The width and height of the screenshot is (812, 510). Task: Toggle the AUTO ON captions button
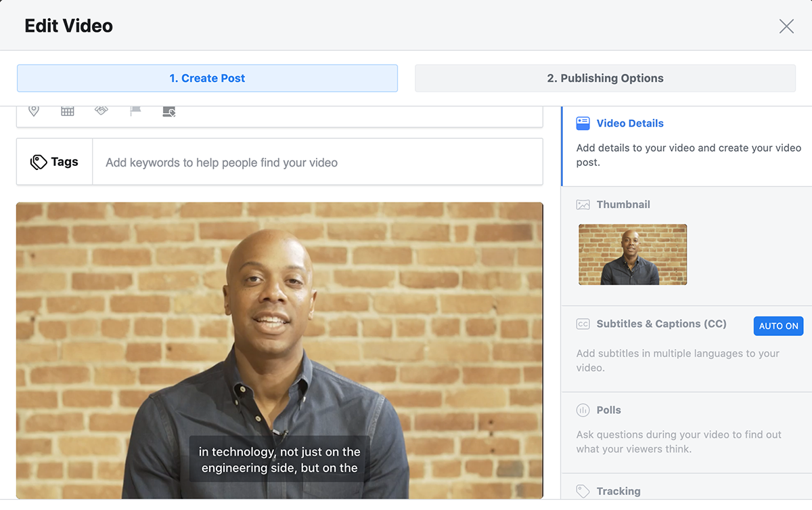[778, 326]
